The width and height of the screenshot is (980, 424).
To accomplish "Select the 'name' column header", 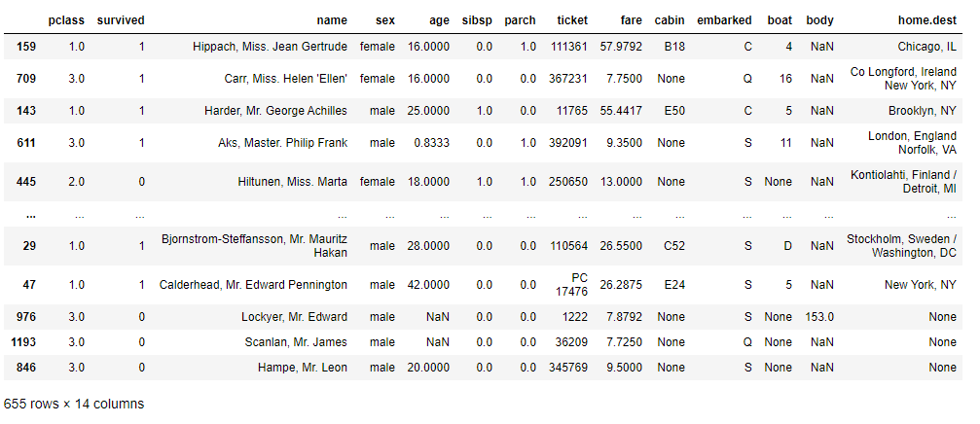I will (331, 19).
